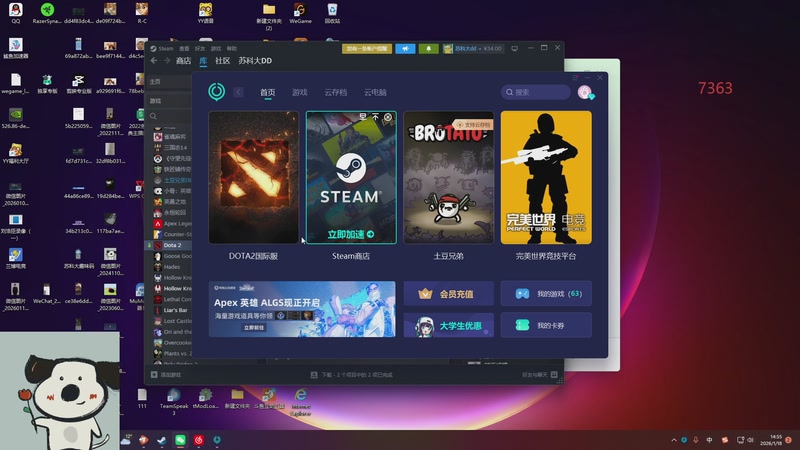Open Steam notifications bell icon
This screenshot has height=450, width=800.
(x=429, y=48)
